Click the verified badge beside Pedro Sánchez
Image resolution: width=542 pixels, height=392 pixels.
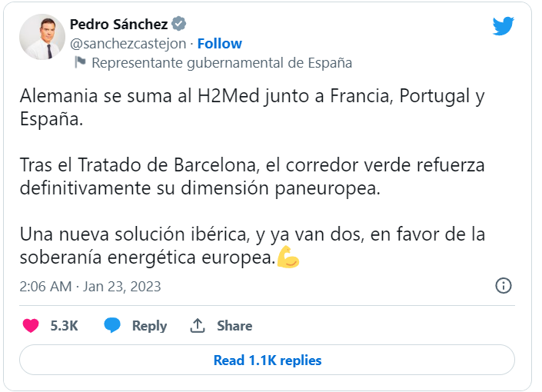pyautogui.click(x=179, y=23)
